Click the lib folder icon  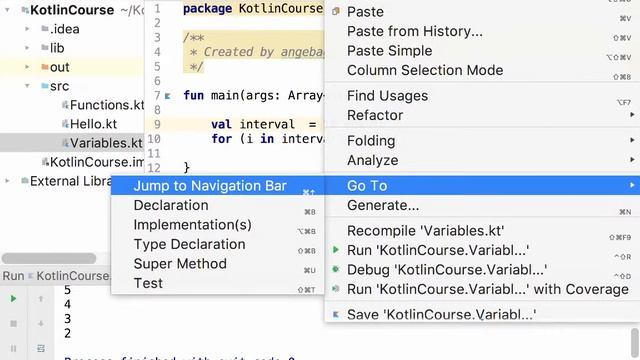click(x=45, y=48)
